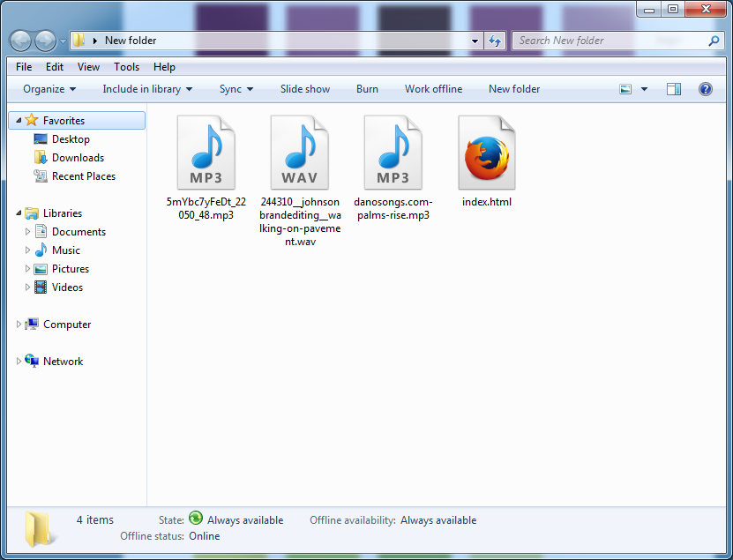Toggle the preview pane
The image size is (733, 560).
(674, 89)
